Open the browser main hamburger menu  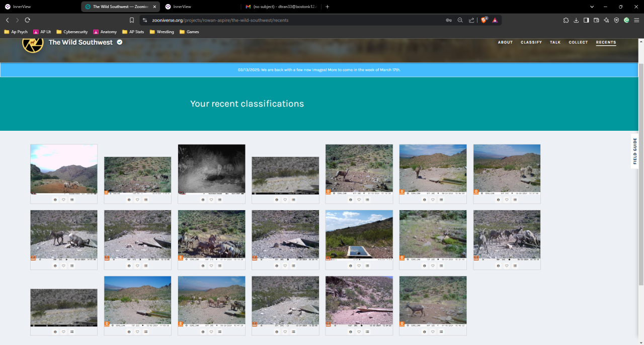[x=636, y=20]
